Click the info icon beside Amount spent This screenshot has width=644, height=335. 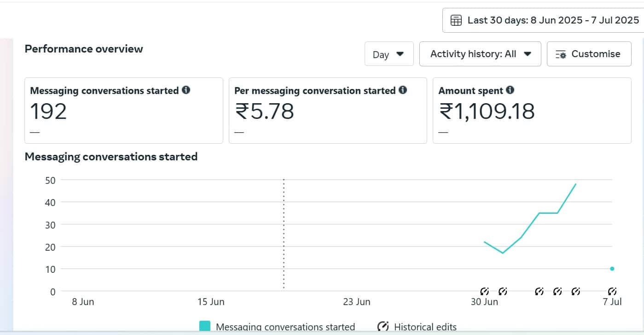(510, 90)
